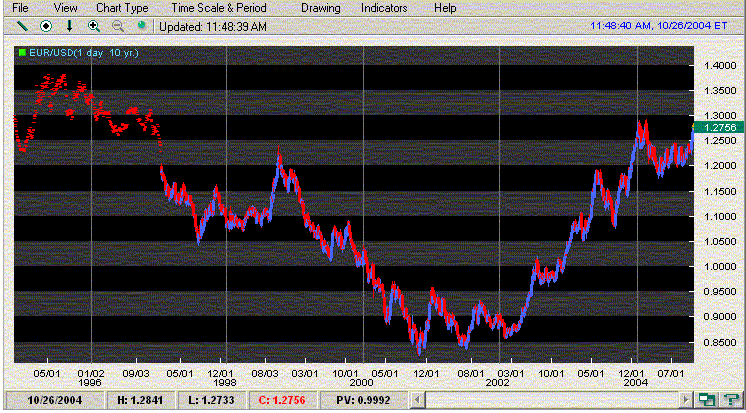Select the trend line drawing tool
Viewport: 746px width, 413px height.
tap(21, 25)
